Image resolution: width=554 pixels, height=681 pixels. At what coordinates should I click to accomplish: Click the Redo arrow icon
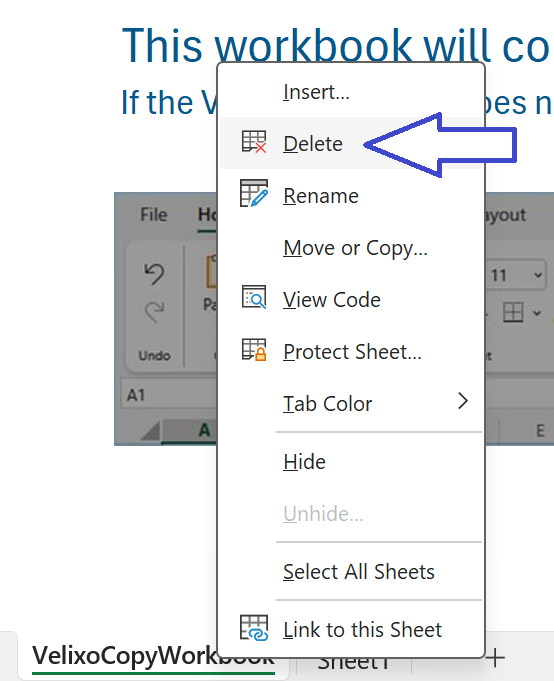154,311
